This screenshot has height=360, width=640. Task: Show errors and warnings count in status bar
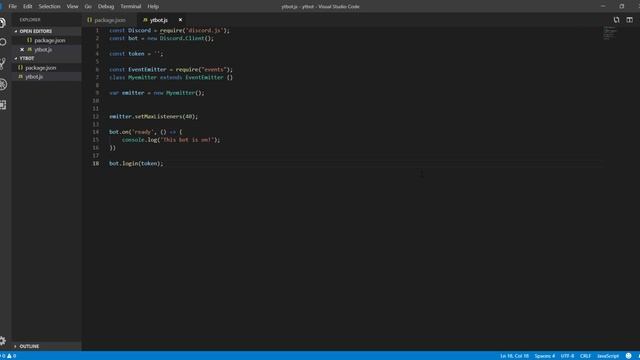(x=9, y=356)
